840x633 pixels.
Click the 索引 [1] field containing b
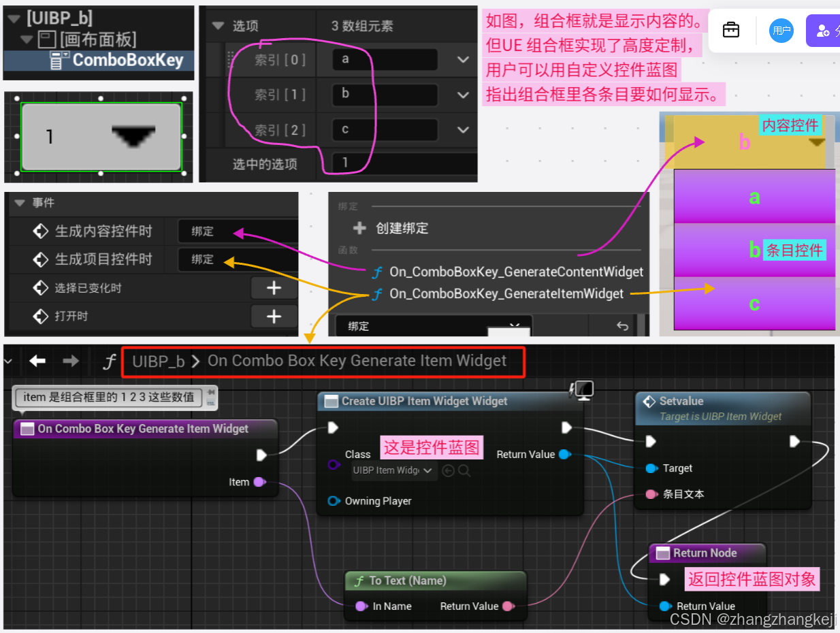coord(385,95)
